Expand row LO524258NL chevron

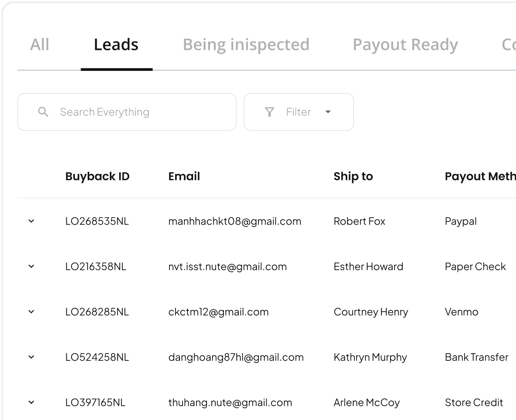(x=31, y=357)
